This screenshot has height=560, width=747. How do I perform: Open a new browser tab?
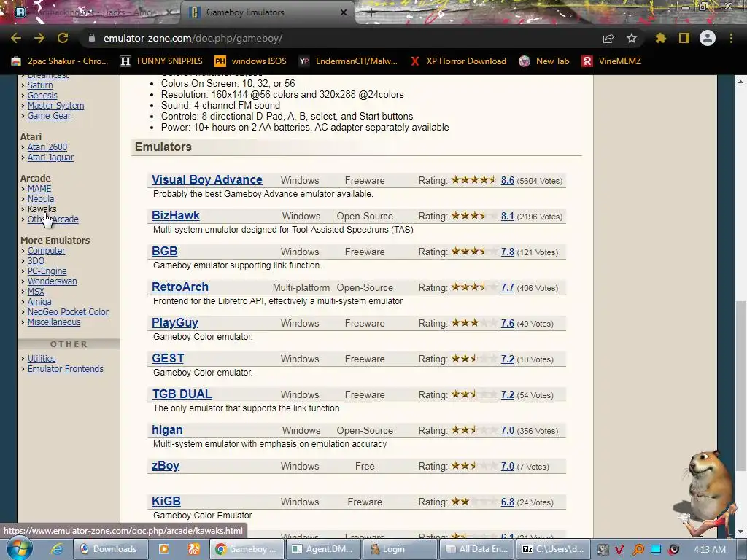tap(371, 12)
